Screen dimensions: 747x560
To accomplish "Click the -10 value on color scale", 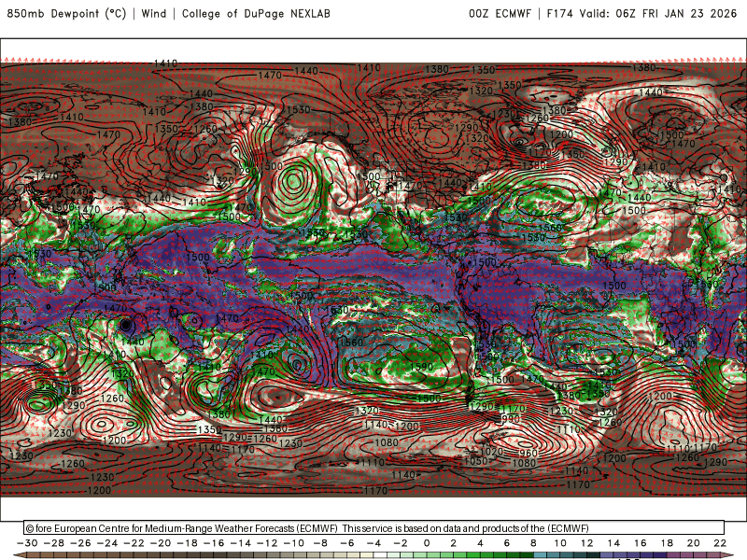I will tap(294, 543).
